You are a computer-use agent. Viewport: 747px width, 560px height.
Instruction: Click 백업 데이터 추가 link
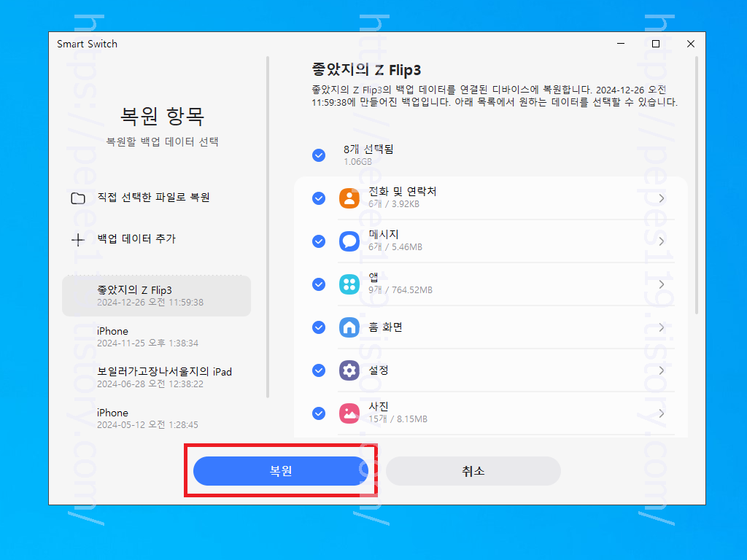click(136, 238)
